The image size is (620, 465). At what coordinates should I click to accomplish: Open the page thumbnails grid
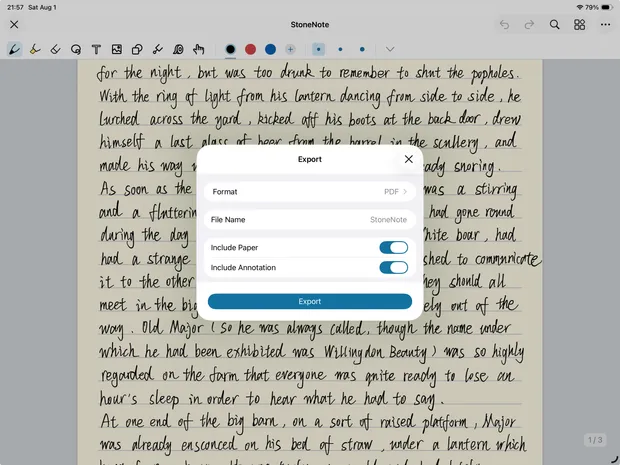pos(580,25)
